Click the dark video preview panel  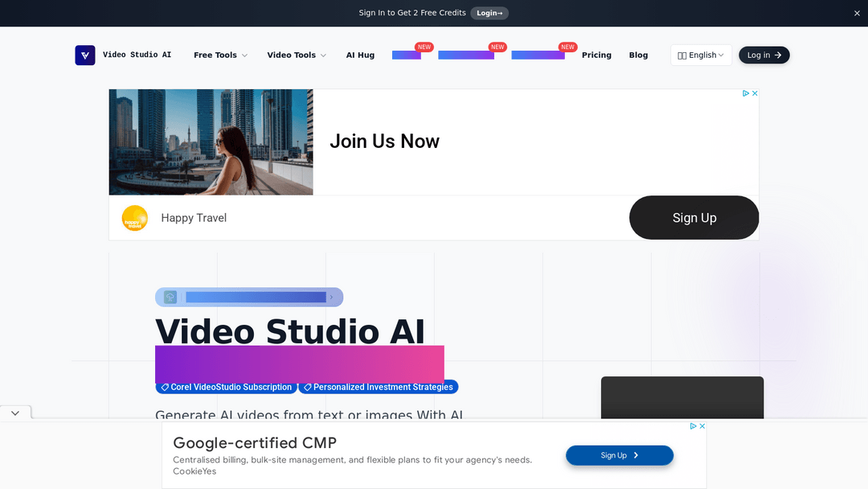(x=682, y=397)
